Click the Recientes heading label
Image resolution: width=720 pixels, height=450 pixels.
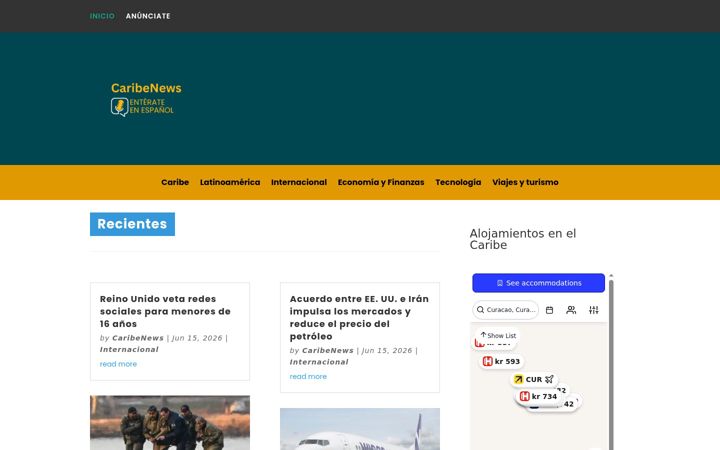tap(132, 224)
